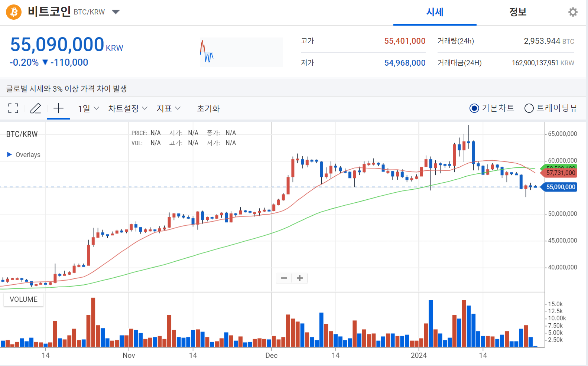Screen dimensions: 588x366
Task: Click the 저가 value 54,968,000
Action: (405, 63)
